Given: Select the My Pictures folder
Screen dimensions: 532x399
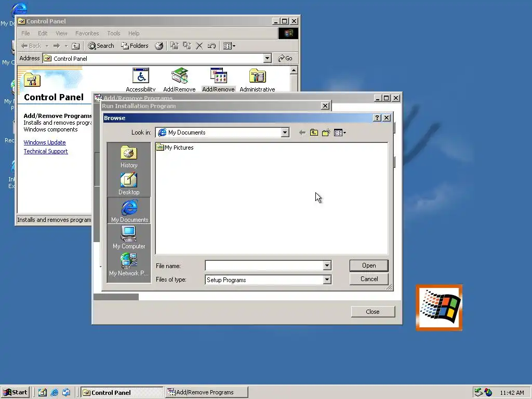Looking at the screenshot, I should [x=175, y=148].
